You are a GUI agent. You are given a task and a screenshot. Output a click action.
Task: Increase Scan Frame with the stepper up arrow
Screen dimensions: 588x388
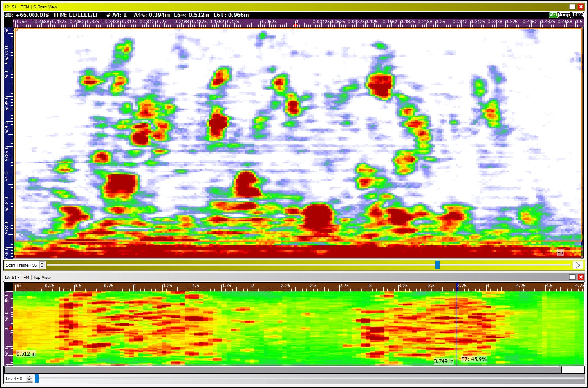[42, 263]
